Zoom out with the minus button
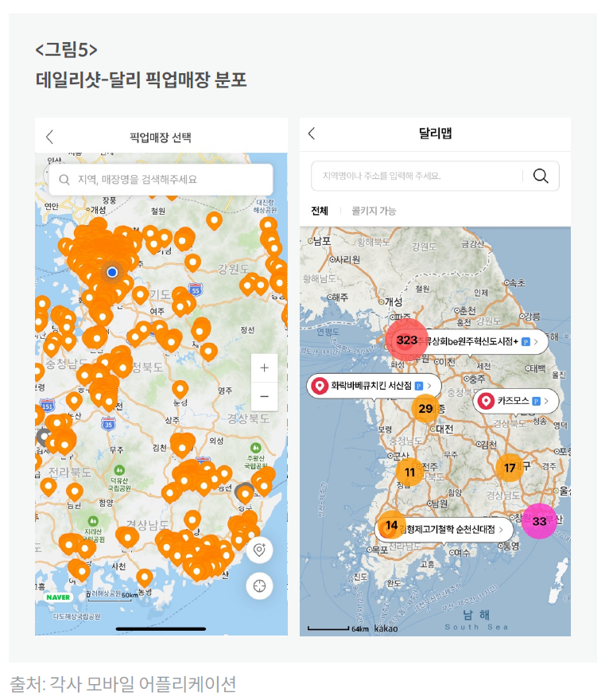 coord(264,396)
